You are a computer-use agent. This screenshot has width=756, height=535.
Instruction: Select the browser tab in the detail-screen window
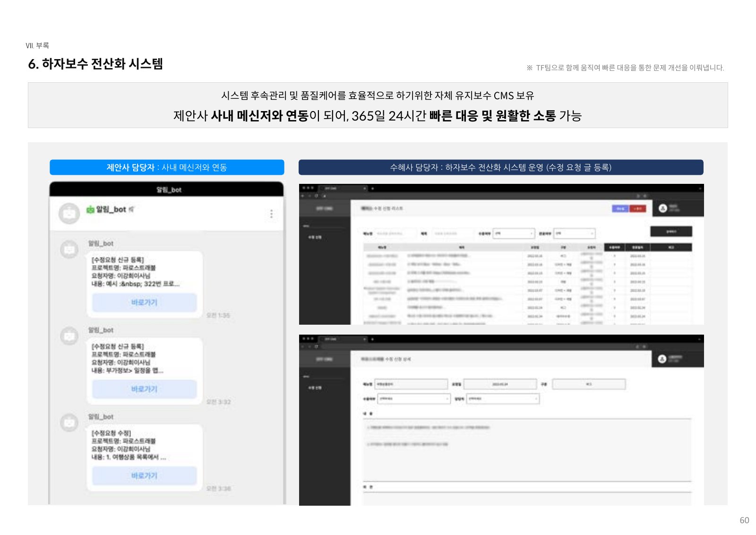343,339
